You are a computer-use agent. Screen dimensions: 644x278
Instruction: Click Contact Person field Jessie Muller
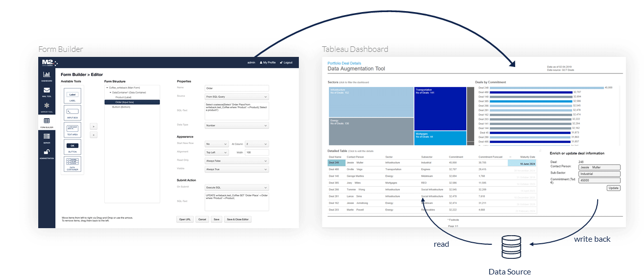599,167
